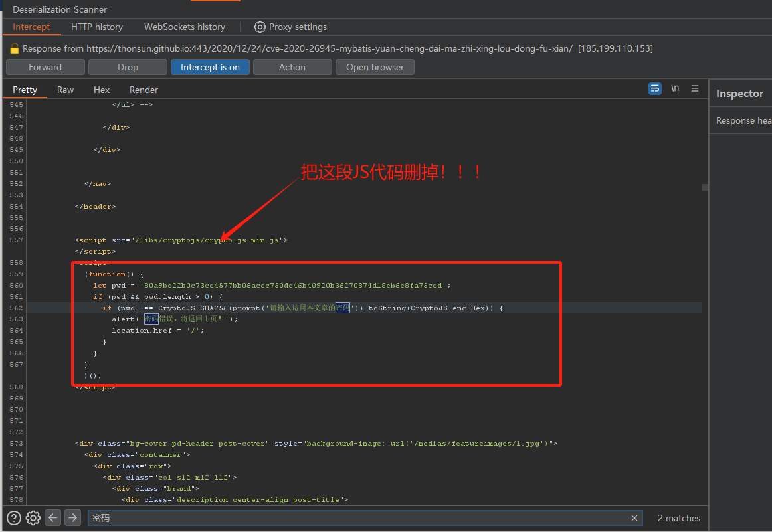Open the search help icon
The width and height of the screenshot is (772, 532).
[14, 518]
